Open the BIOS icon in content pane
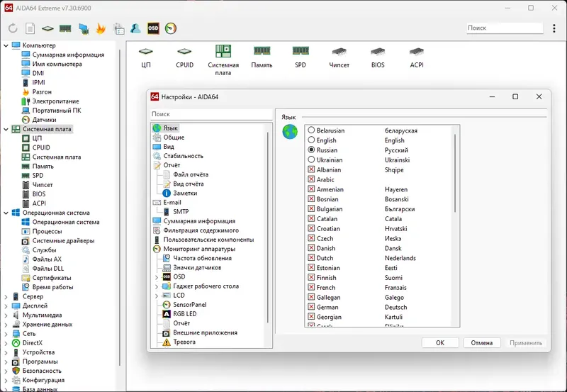567x392 pixels. tap(378, 57)
